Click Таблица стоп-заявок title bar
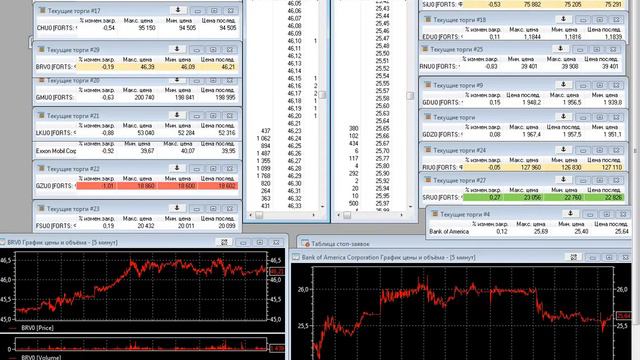Viewport: 640px width, 360px height. (x=465, y=244)
